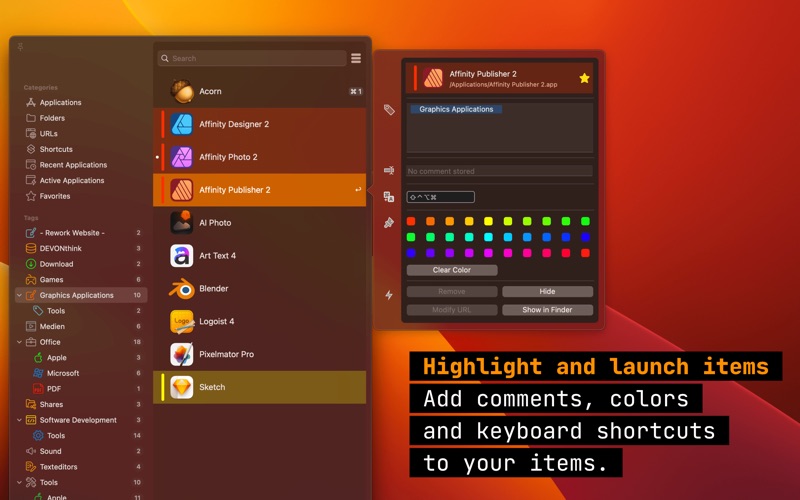
Task: Select the Medien tag
Action: (82, 327)
